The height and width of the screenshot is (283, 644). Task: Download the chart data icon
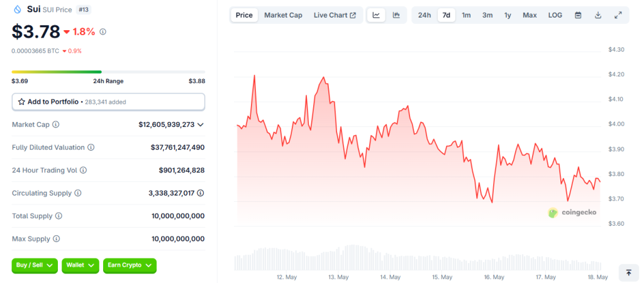click(x=598, y=15)
